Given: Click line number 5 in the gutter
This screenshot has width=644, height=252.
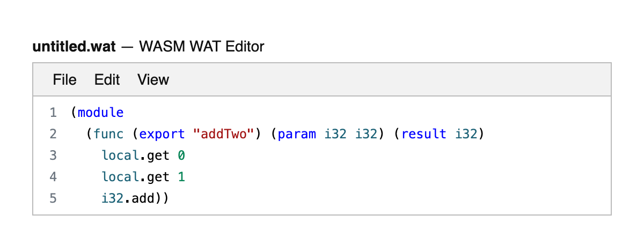Looking at the screenshot, I should [x=53, y=198].
